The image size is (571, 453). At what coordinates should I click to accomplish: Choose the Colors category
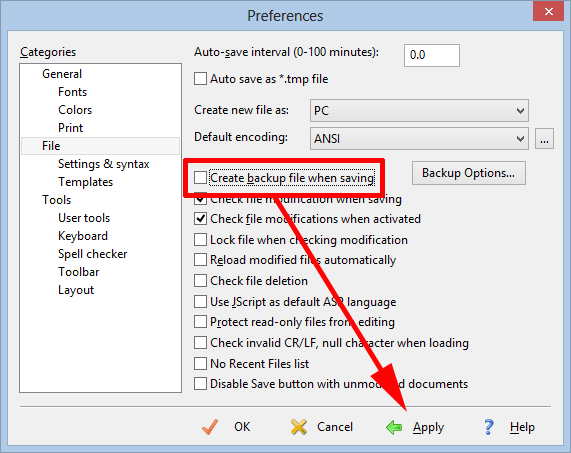[75, 110]
